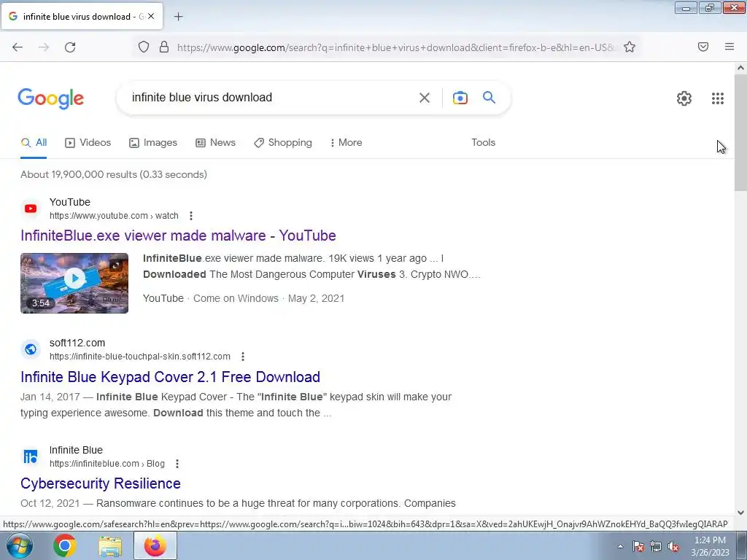Click 'Come on Windows' channel text
Screen dimensions: 747x560
236,298
